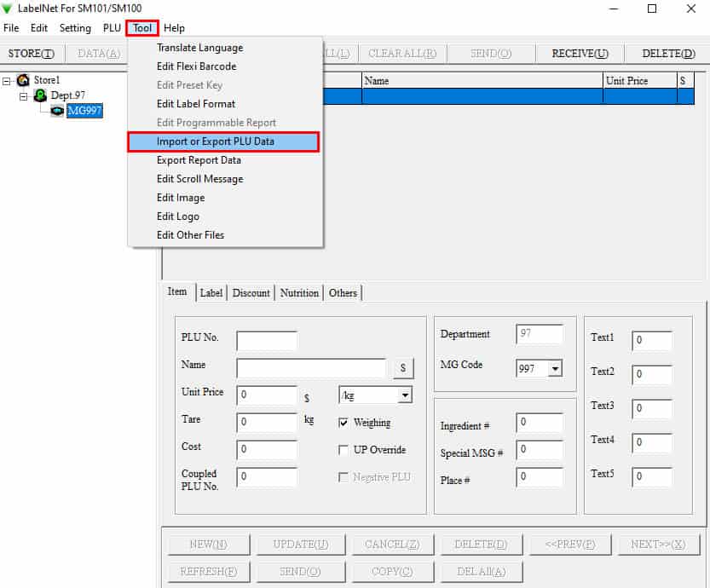The image size is (710, 588).
Task: Select the MG997 tree item
Action: point(84,111)
